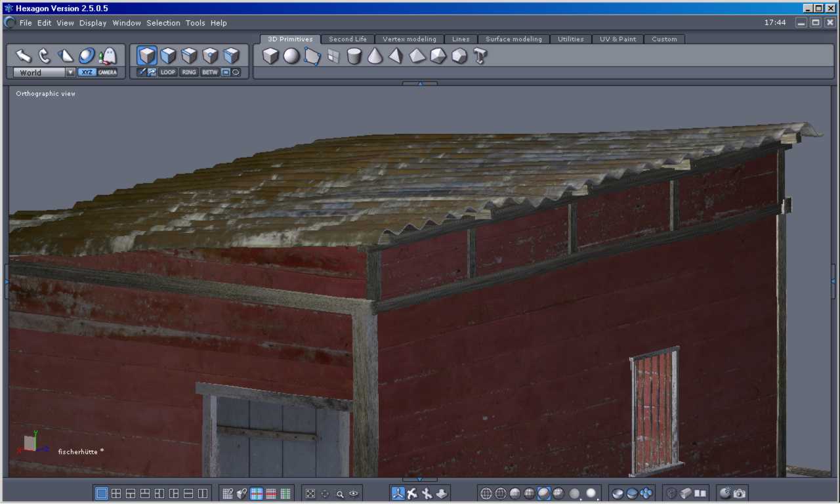Activate the zoom magnifier tool
Viewport: 840px width, 504px height.
(x=340, y=494)
